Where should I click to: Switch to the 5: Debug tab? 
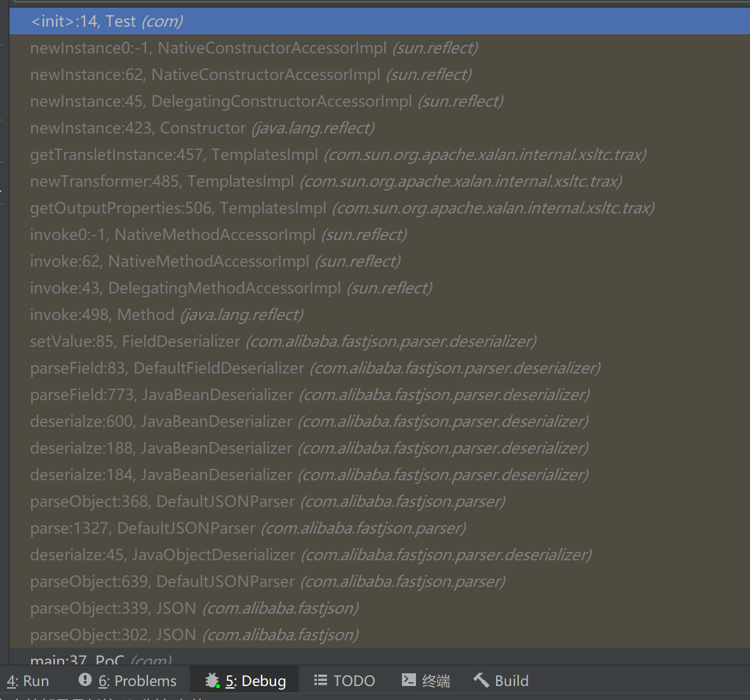pos(245,680)
